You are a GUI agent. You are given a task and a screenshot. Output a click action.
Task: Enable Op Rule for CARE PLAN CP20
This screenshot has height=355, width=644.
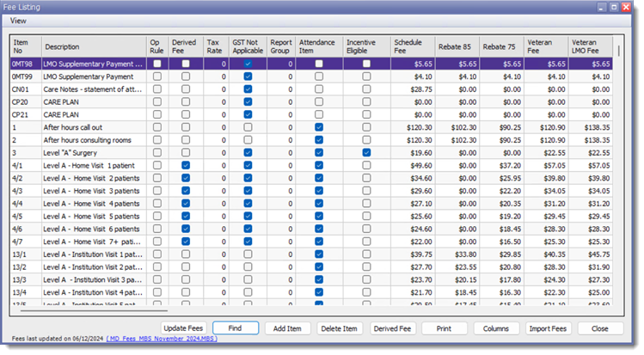[x=156, y=101]
